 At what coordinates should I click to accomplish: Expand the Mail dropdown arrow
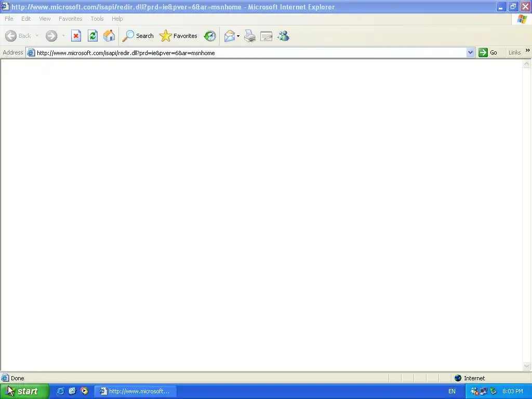tap(238, 36)
